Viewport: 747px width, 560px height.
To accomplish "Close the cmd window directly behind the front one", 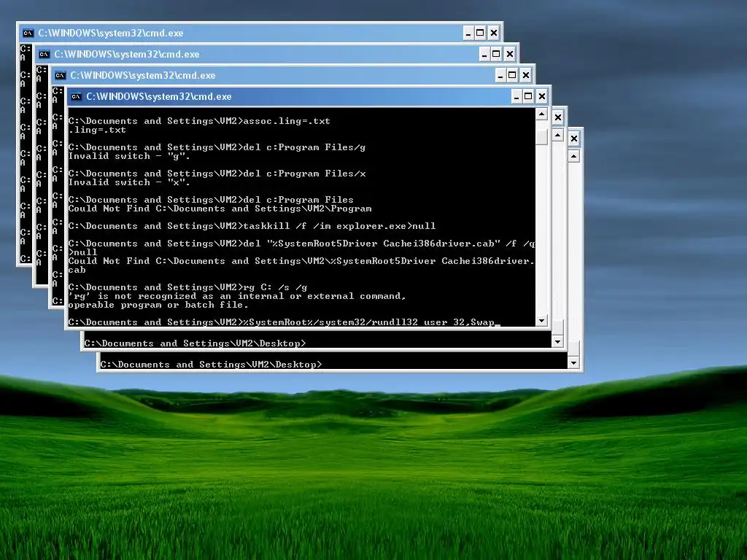I will click(525, 75).
